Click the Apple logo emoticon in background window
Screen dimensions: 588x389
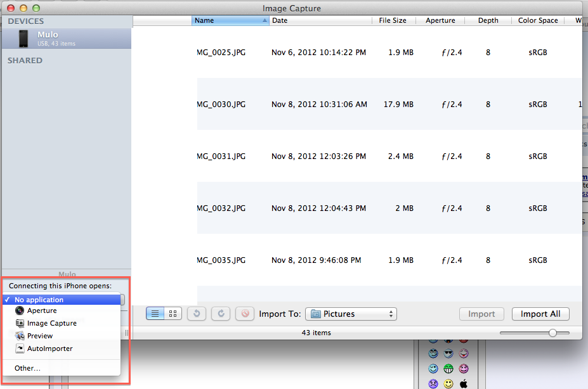[x=464, y=384]
